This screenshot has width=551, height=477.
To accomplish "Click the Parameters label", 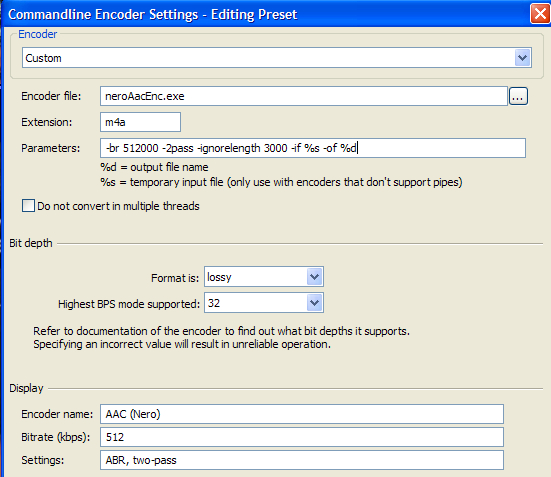I will [x=51, y=148].
